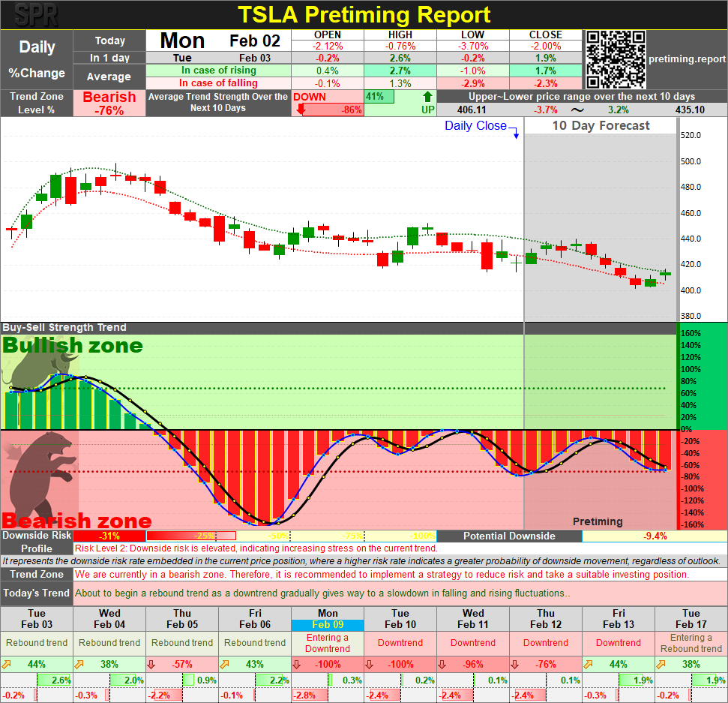Click the 'Entering a Downtrend' cell under Mon Feb 09
This screenshot has width=728, height=703.
point(328,643)
